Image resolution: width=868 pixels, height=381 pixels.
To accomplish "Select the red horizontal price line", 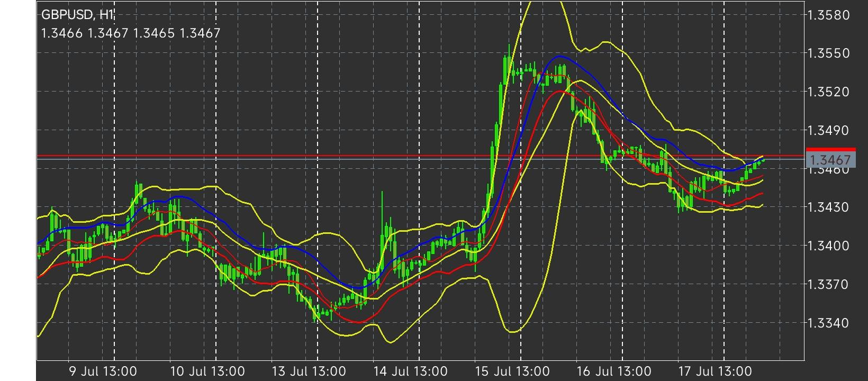I will [x=421, y=156].
